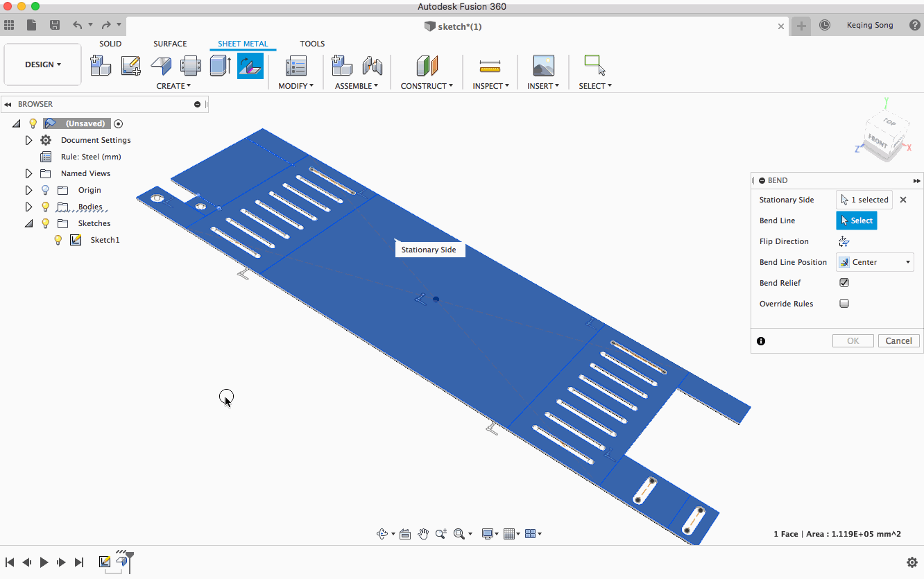Viewport: 924px width, 579px height.
Task: Click the Flip Direction icon
Action: coord(844,241)
